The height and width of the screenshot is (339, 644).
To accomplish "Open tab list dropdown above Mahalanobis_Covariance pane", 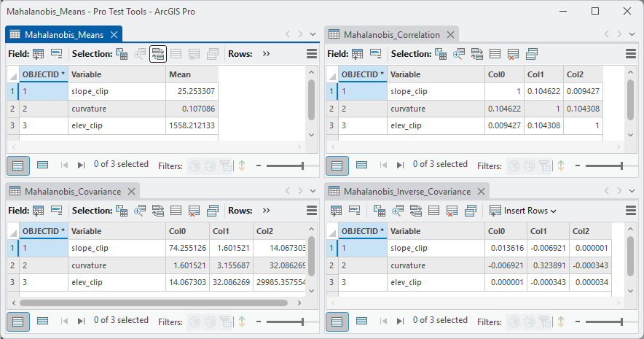I will 313,191.
